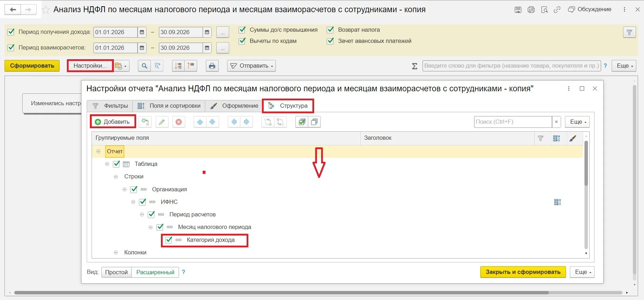Screen dimensions: 644x300
Task: Collapse the Строки tree node
Action: tap(116, 177)
